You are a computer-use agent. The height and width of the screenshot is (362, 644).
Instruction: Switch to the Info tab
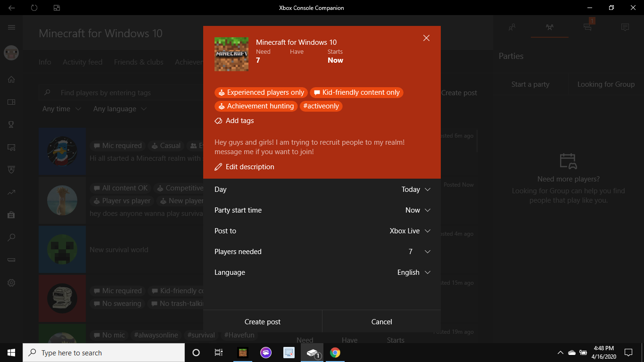tap(45, 62)
